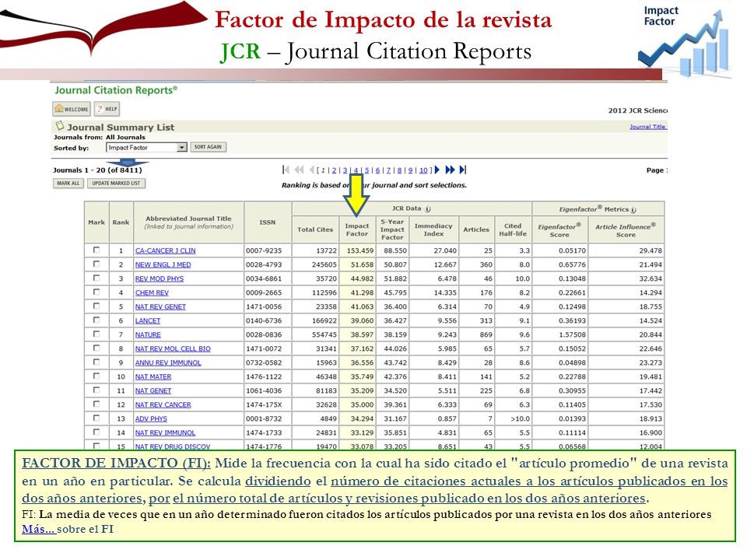
Task: Click the Eigenfactor Metrics info icon
Action: (633, 209)
